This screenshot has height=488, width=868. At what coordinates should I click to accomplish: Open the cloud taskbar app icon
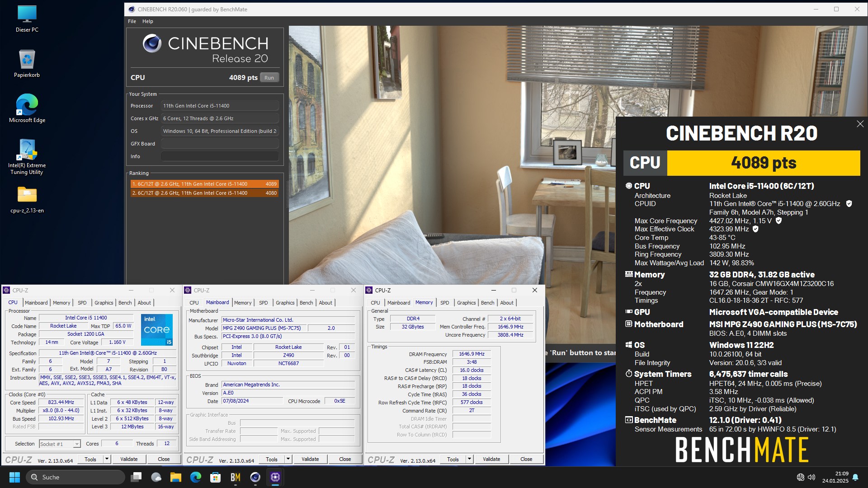coord(156,477)
